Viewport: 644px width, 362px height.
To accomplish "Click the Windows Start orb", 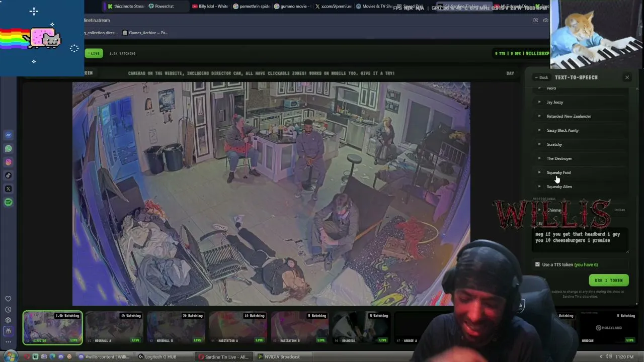I will (x=11, y=356).
